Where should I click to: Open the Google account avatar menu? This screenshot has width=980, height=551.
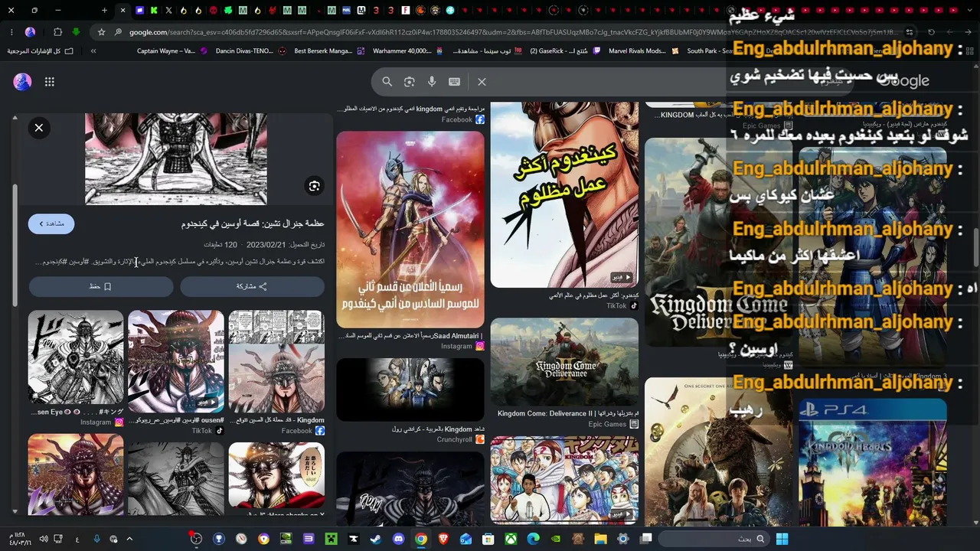point(22,82)
